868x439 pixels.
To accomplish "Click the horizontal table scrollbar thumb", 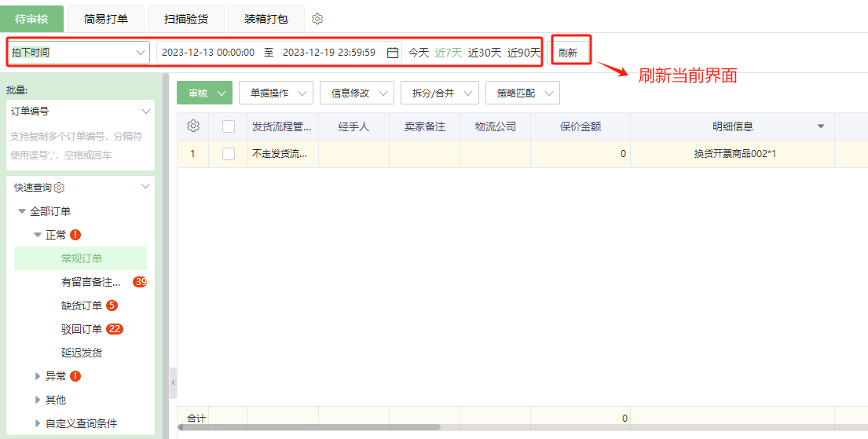I will [309, 426].
